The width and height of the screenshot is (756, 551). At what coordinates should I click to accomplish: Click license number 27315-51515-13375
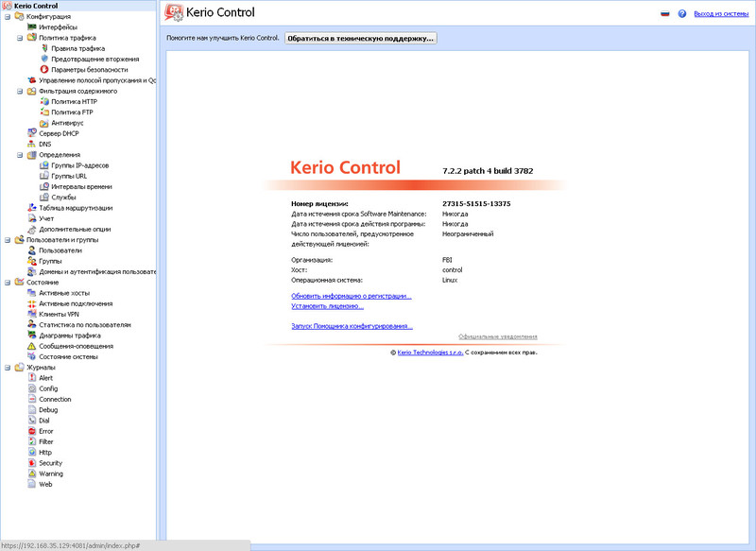(x=476, y=204)
